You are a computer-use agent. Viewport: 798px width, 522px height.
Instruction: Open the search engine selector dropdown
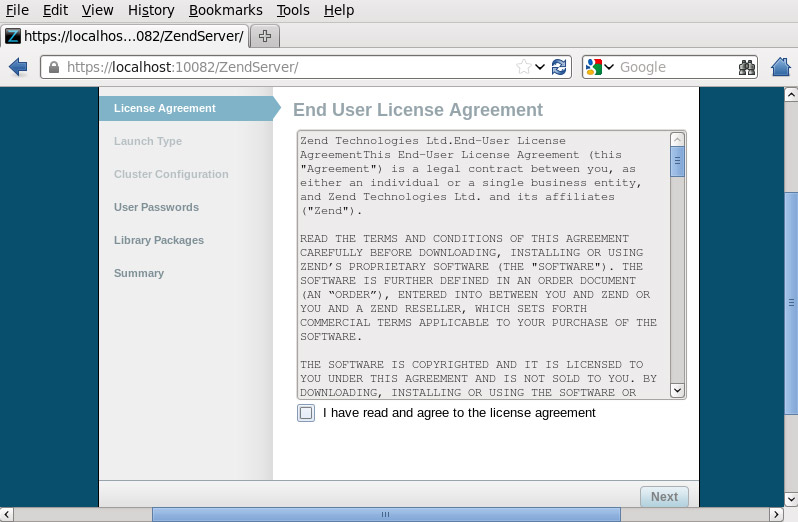pyautogui.click(x=609, y=67)
